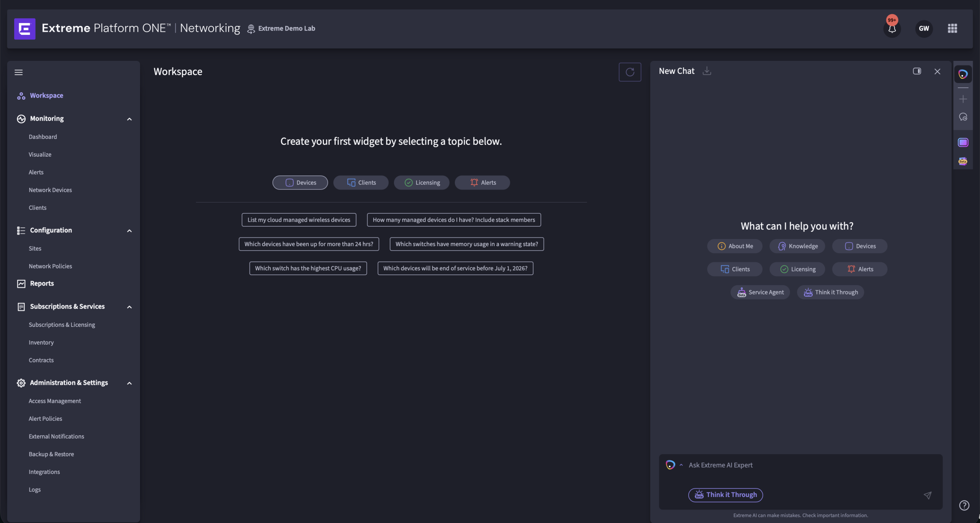The width and height of the screenshot is (980, 523).
Task: Select the Extreme AI Expert icon in right rail
Action: (x=963, y=74)
